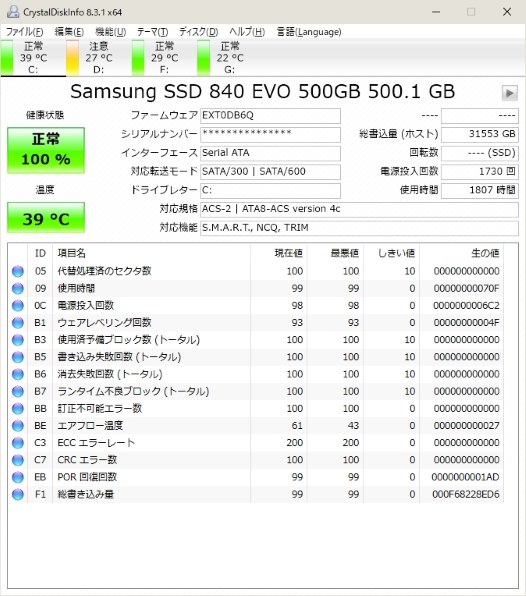
Task: Click the drive letter field showing C:
Action: coord(270,190)
